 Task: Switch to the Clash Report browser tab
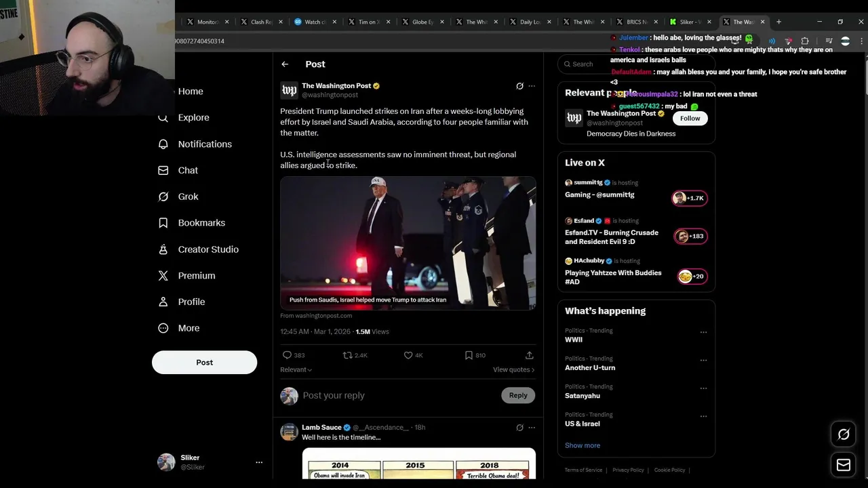pyautogui.click(x=261, y=22)
